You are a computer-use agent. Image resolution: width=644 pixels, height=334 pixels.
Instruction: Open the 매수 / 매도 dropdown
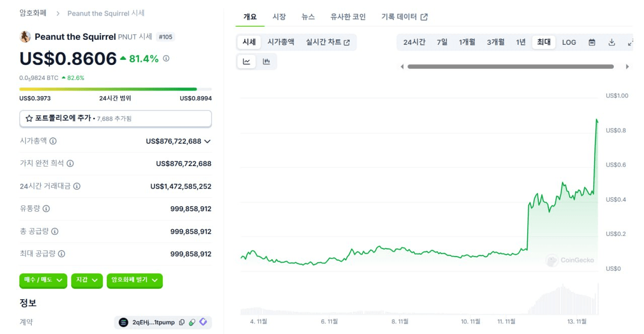pyautogui.click(x=43, y=280)
